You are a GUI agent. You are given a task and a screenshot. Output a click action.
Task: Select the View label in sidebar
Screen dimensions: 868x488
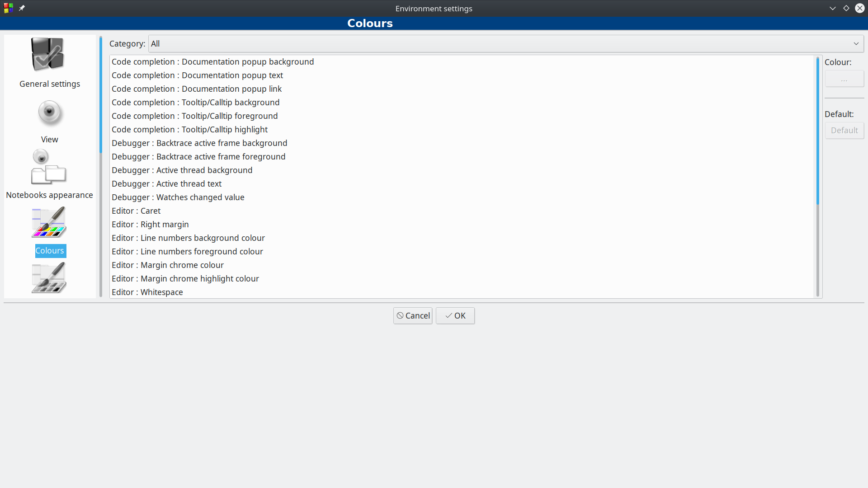tap(49, 140)
